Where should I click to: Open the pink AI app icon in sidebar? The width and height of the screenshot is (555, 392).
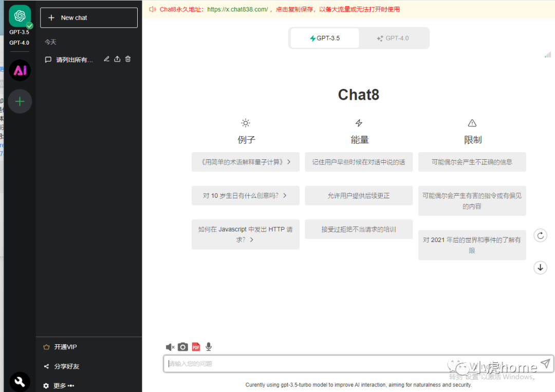tap(20, 70)
